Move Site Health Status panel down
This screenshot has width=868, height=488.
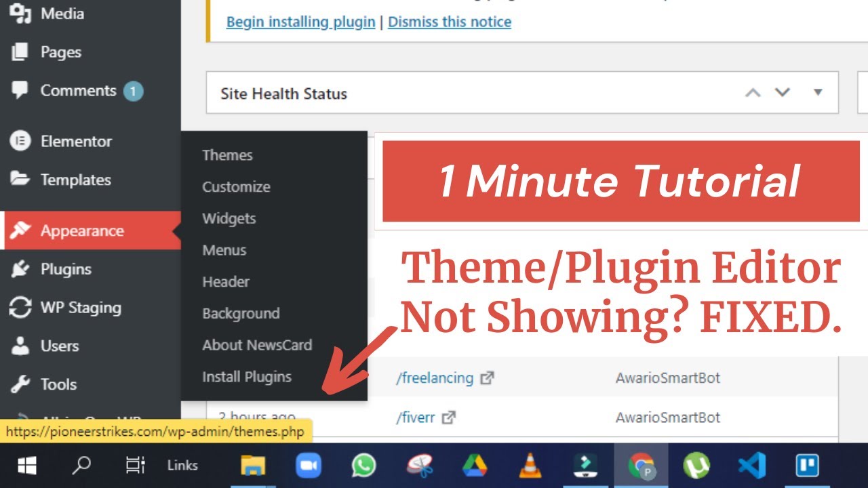(x=783, y=92)
